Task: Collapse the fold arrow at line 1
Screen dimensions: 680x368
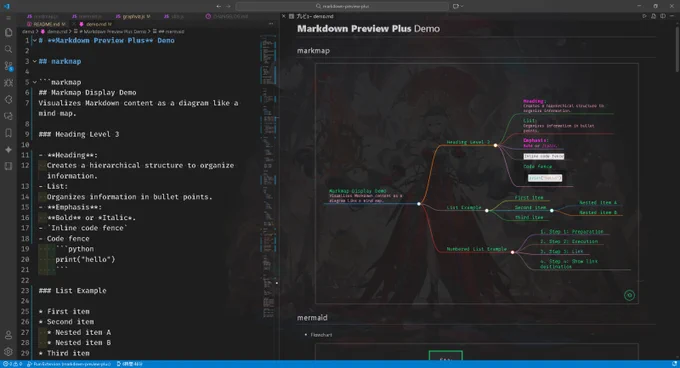Action: (x=34, y=40)
